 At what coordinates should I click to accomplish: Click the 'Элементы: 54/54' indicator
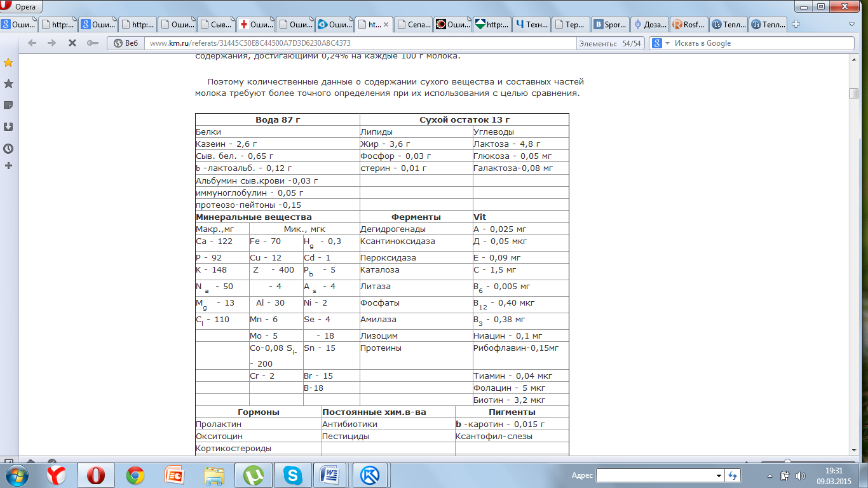click(610, 43)
